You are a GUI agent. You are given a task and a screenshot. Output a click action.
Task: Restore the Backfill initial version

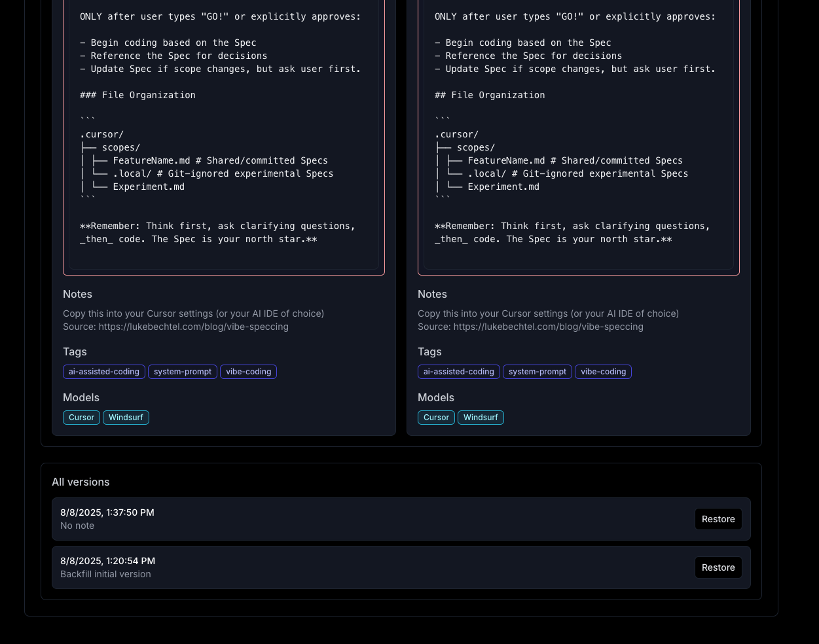pos(718,567)
